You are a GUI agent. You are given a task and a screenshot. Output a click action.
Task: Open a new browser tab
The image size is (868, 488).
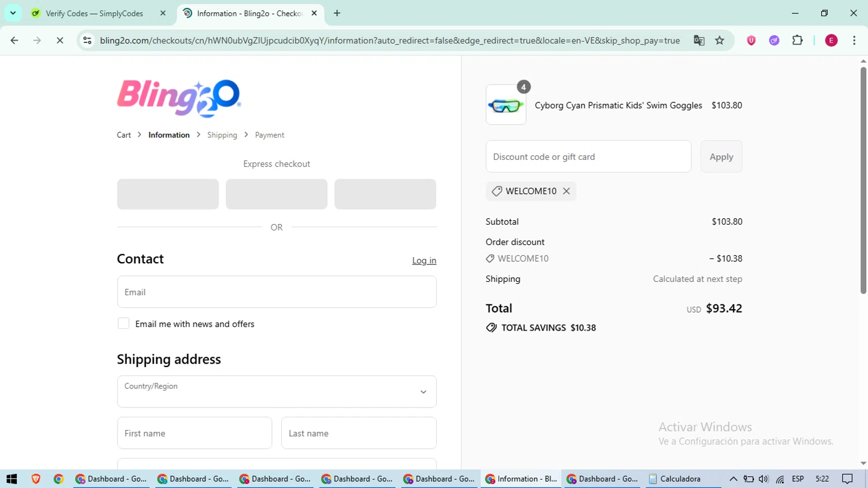tap(337, 13)
